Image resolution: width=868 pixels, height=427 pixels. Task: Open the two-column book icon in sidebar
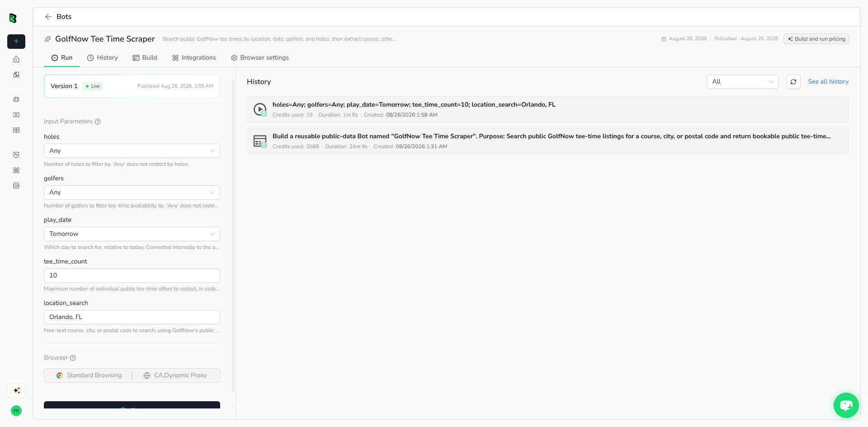[16, 115]
